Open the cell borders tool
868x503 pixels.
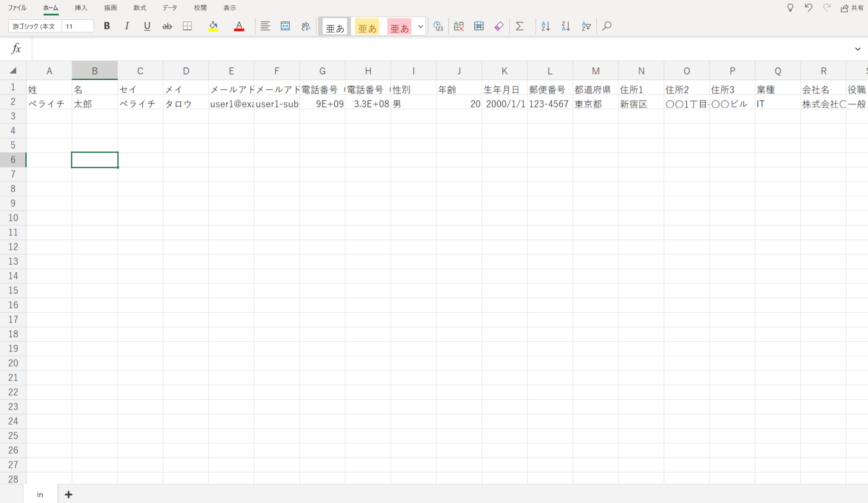(187, 26)
